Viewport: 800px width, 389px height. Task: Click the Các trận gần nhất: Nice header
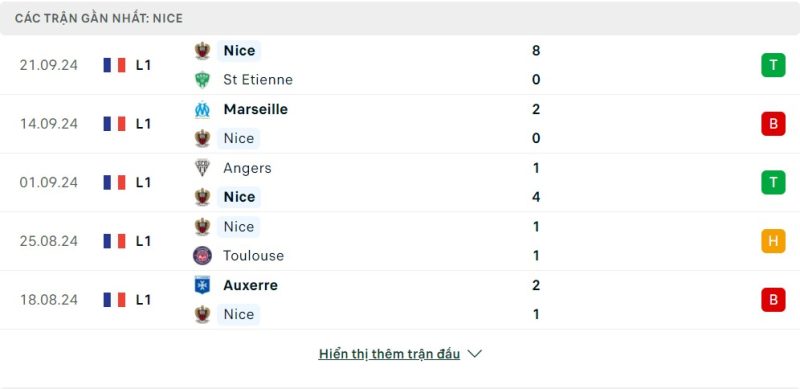(98, 18)
